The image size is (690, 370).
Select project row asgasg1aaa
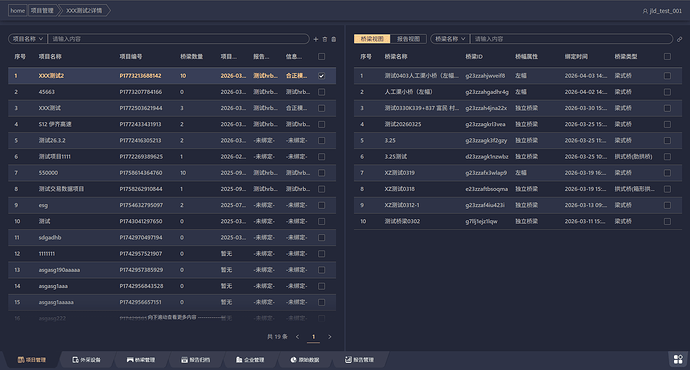click(x=172, y=286)
